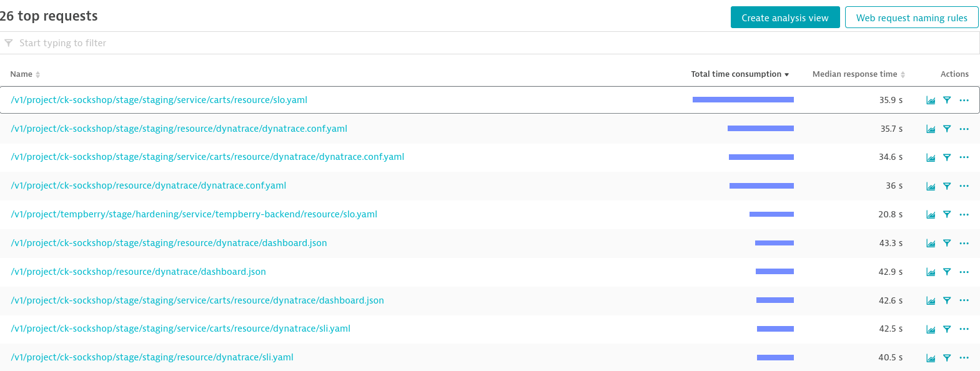980x371 pixels.
Task: Open staging/resource/dynatrace/dashboard.json link
Action: (169, 243)
